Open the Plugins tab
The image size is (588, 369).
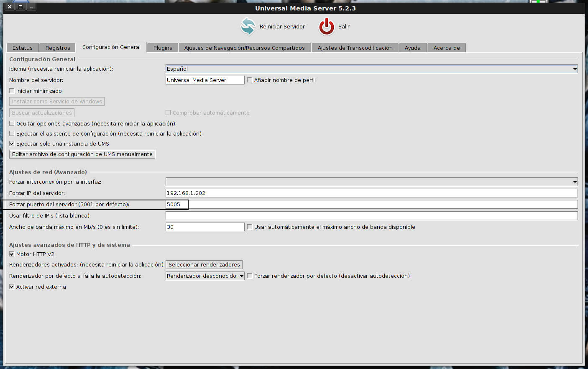click(x=163, y=48)
